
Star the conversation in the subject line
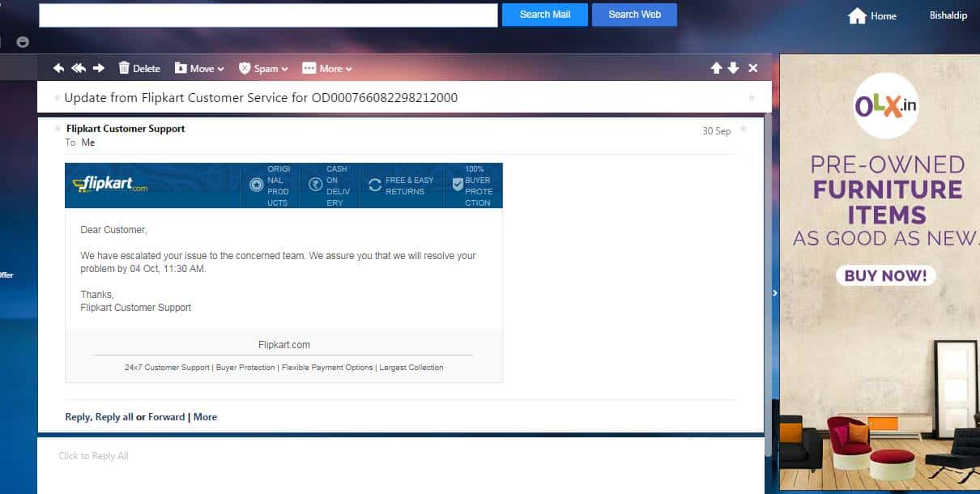tap(751, 98)
